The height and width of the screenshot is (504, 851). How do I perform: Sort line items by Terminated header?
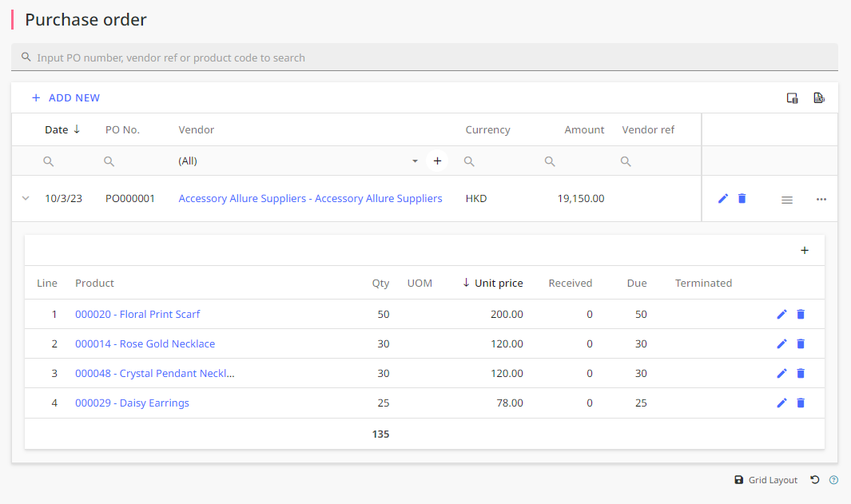(x=703, y=284)
